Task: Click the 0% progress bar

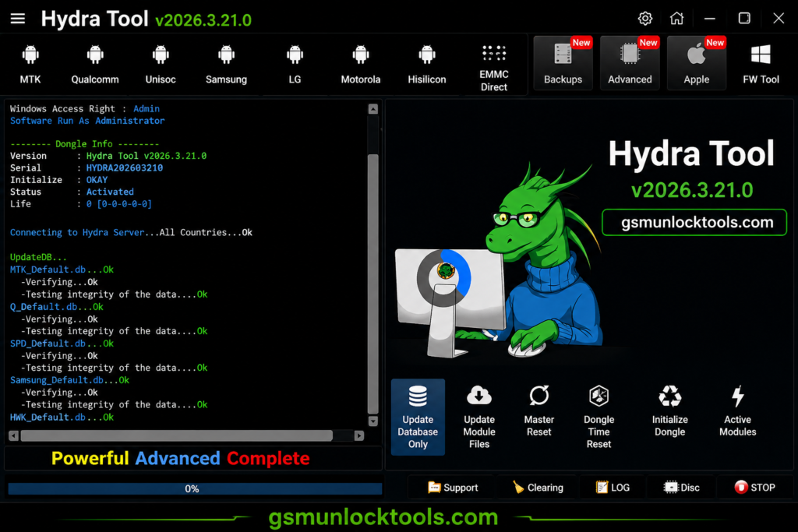Action: (195, 488)
